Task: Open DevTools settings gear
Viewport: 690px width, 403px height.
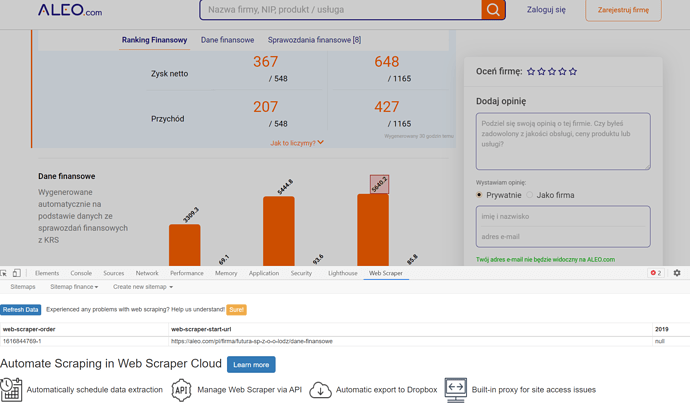Action: pos(677,273)
